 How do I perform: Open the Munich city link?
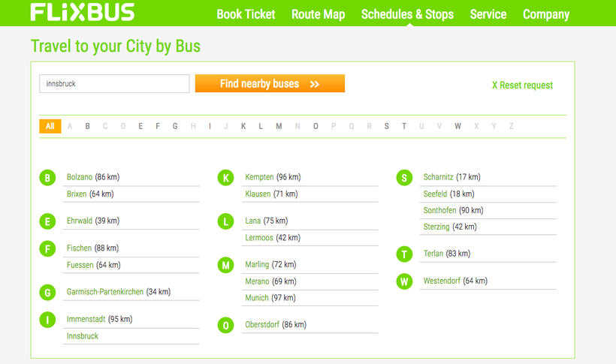(257, 298)
